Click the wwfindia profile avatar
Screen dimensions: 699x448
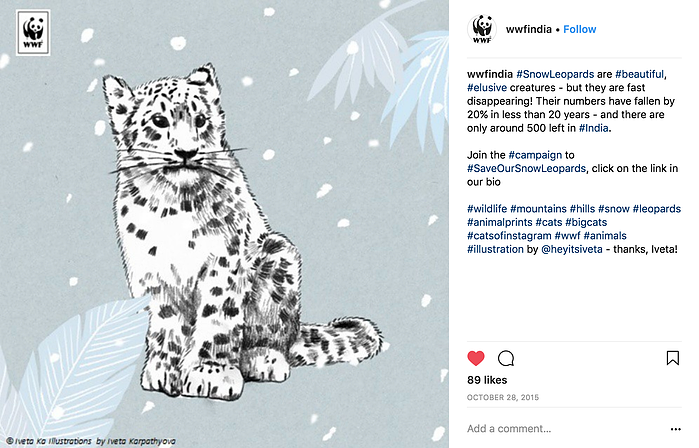(482, 29)
